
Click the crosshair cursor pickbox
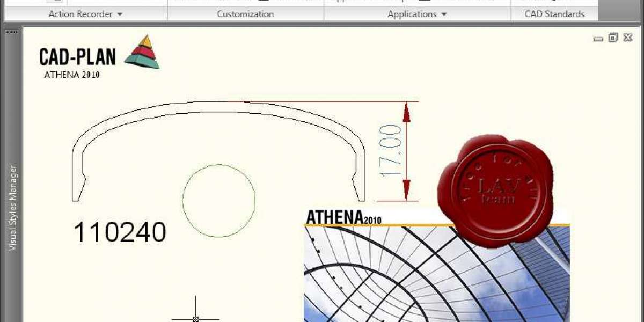(196, 319)
